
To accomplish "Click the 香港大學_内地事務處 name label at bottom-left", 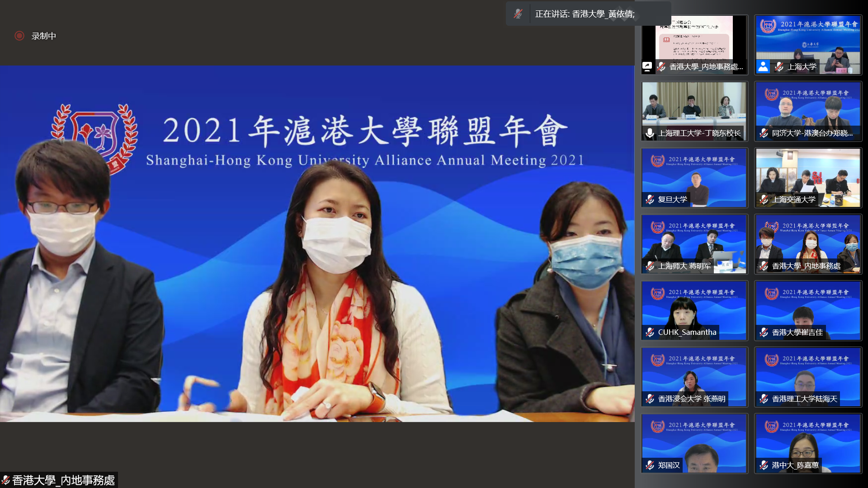I will (63, 480).
